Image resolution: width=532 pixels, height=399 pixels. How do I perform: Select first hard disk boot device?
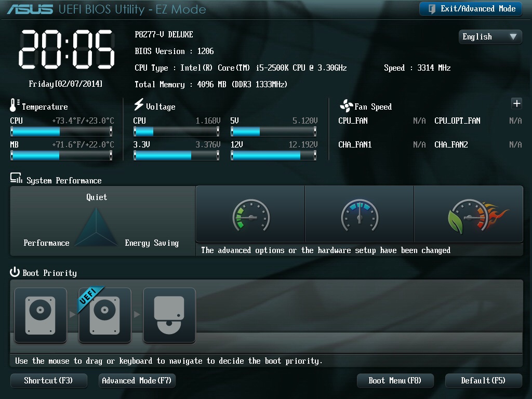pos(41,315)
